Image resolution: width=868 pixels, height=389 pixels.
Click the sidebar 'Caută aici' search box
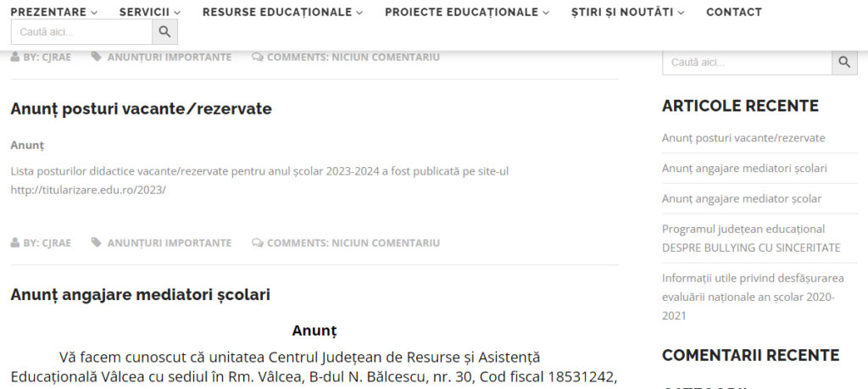coord(747,62)
